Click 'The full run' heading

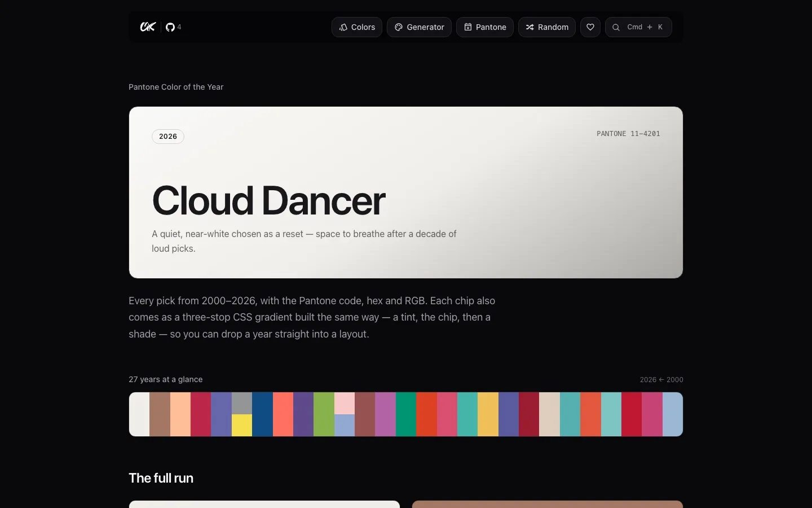161,478
